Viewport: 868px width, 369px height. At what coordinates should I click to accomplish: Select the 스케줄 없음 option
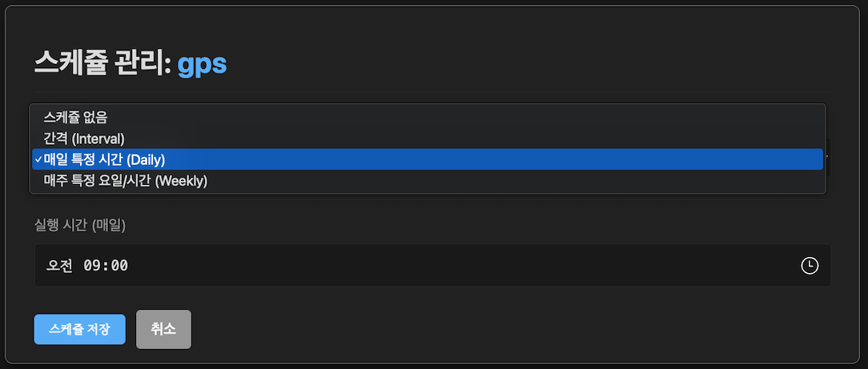[x=75, y=118]
